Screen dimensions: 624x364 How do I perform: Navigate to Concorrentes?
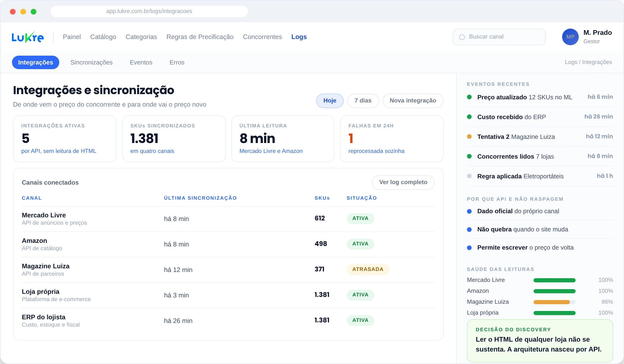262,37
